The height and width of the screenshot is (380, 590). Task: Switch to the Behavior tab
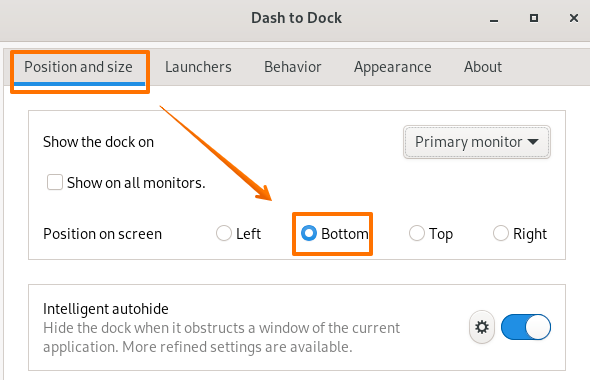coord(293,67)
